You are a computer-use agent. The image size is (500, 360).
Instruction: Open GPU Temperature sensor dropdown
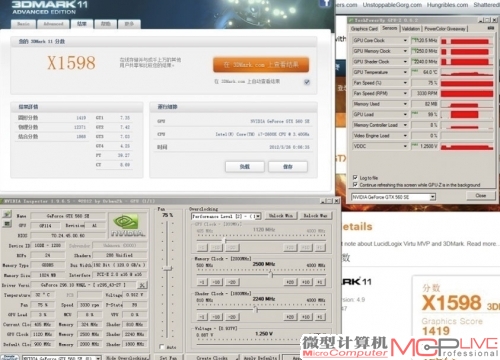(405, 72)
